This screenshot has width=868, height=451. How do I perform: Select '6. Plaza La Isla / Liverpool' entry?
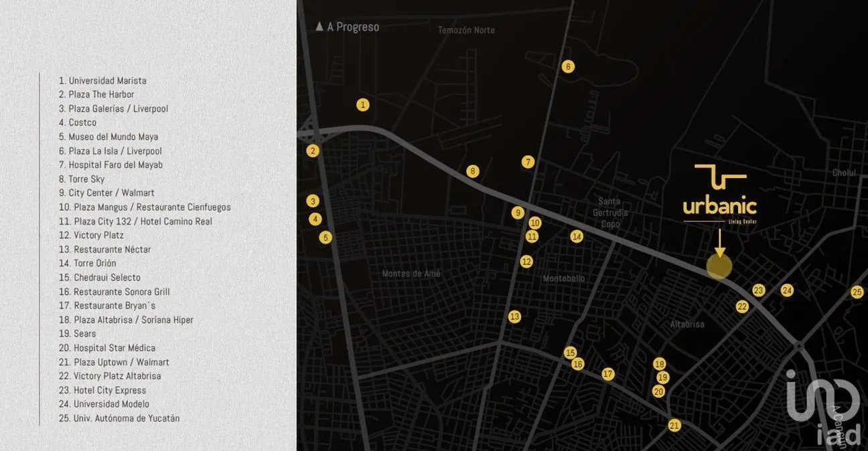click(111, 151)
